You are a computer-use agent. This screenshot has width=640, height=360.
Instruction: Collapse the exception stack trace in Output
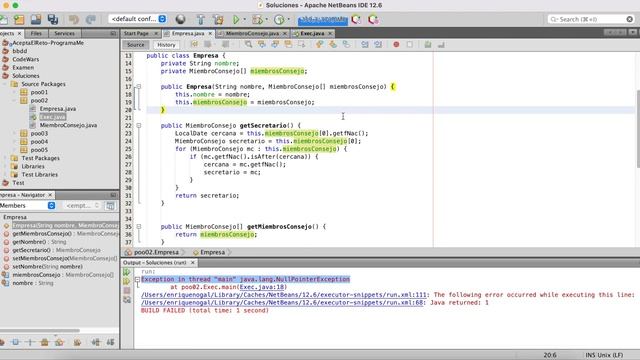pos(138,280)
